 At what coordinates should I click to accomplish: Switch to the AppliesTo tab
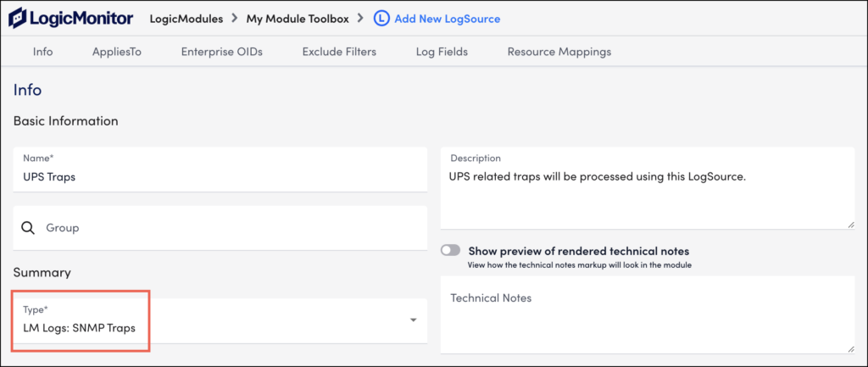tap(117, 52)
